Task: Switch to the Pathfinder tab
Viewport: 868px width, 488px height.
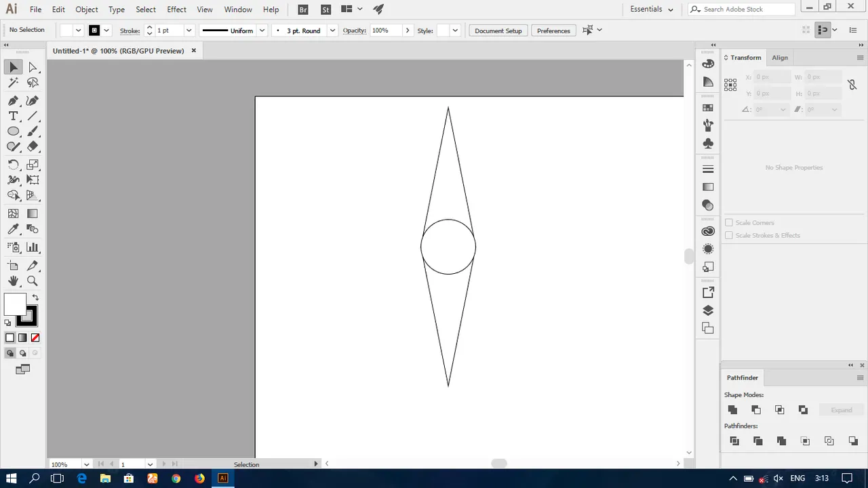Action: 743,378
